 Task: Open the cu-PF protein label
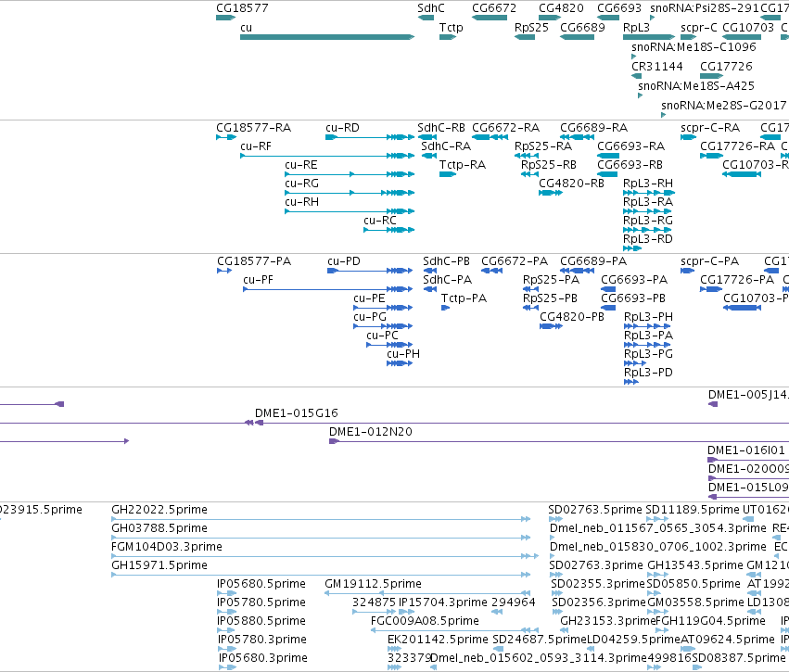(x=258, y=280)
